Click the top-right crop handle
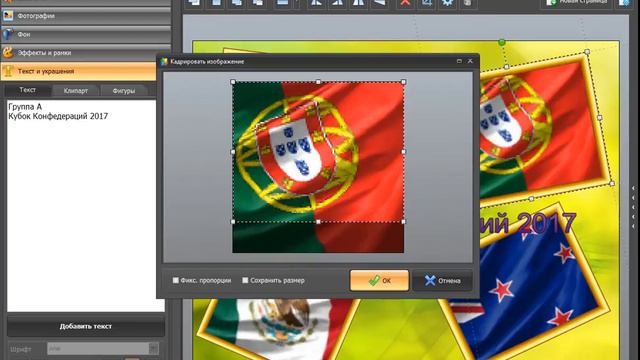 pyautogui.click(x=404, y=82)
